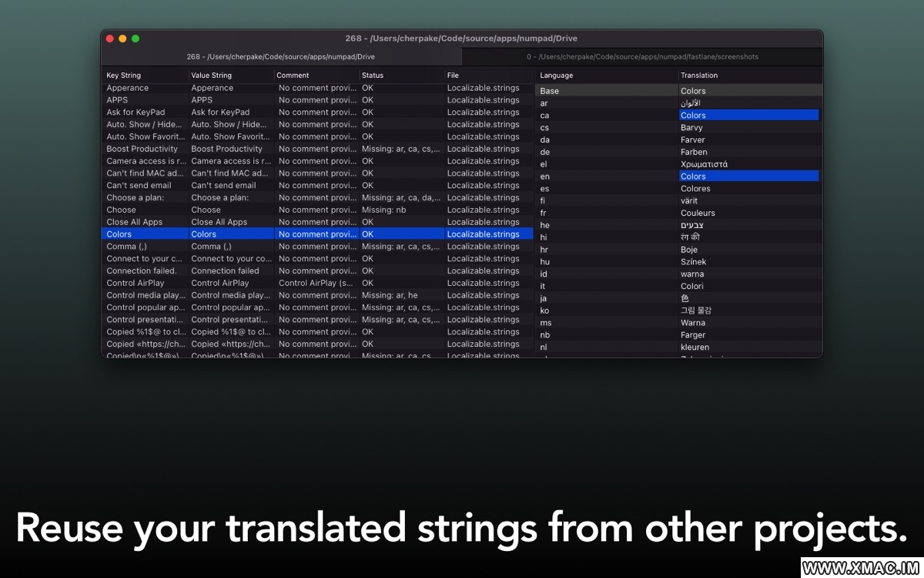The height and width of the screenshot is (578, 924).
Task: Click the Translation column header
Action: click(698, 76)
